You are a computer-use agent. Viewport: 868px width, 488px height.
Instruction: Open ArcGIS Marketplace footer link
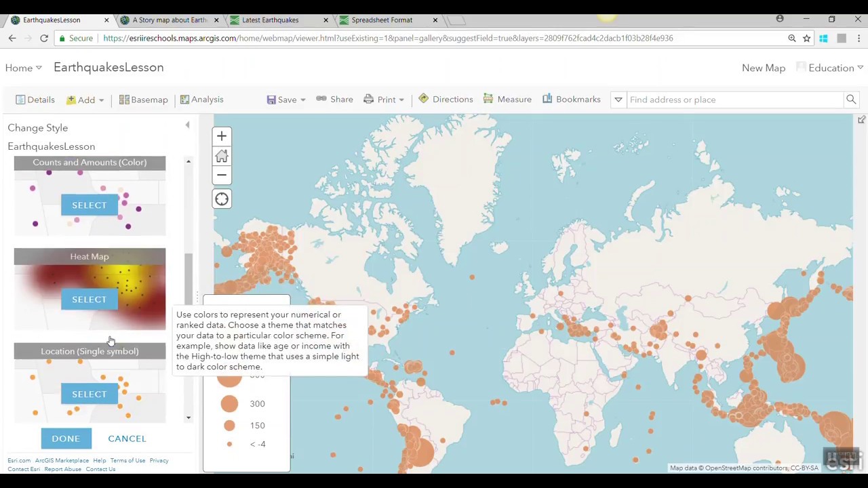pos(62,461)
